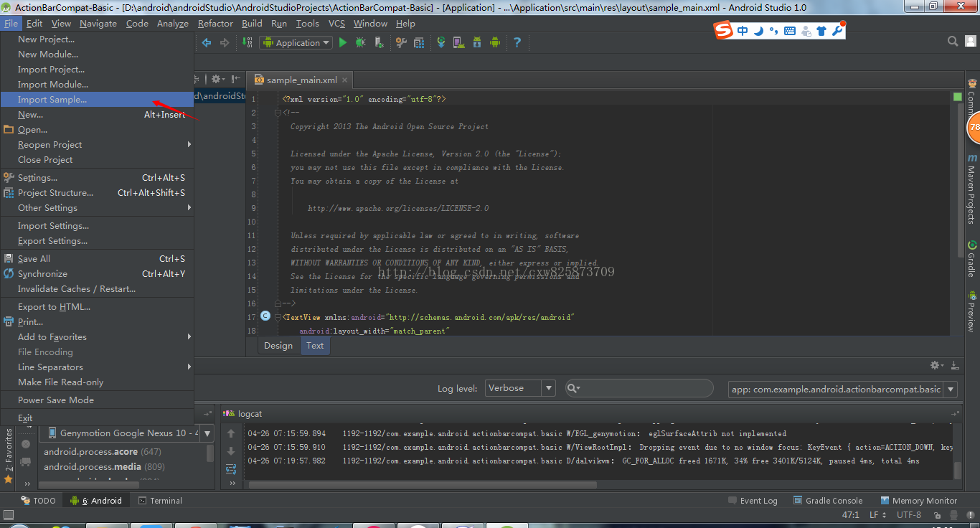Expand the Reopen Project submenu
Screen dimensions: 980x528
coord(97,144)
